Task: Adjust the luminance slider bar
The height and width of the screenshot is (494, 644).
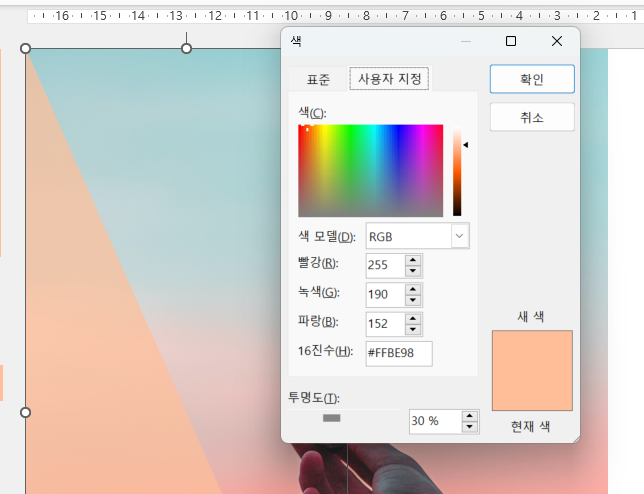Action: [457, 172]
